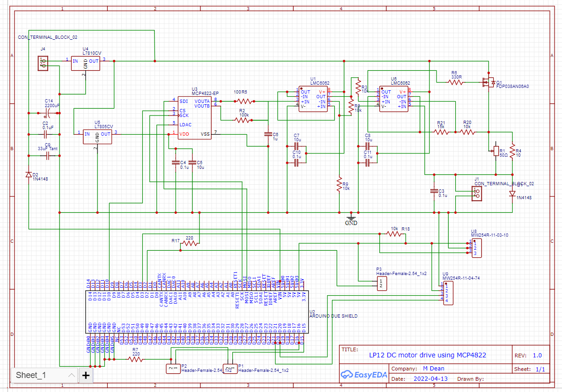Click the date 2022-04-13 in title block

tap(431, 378)
